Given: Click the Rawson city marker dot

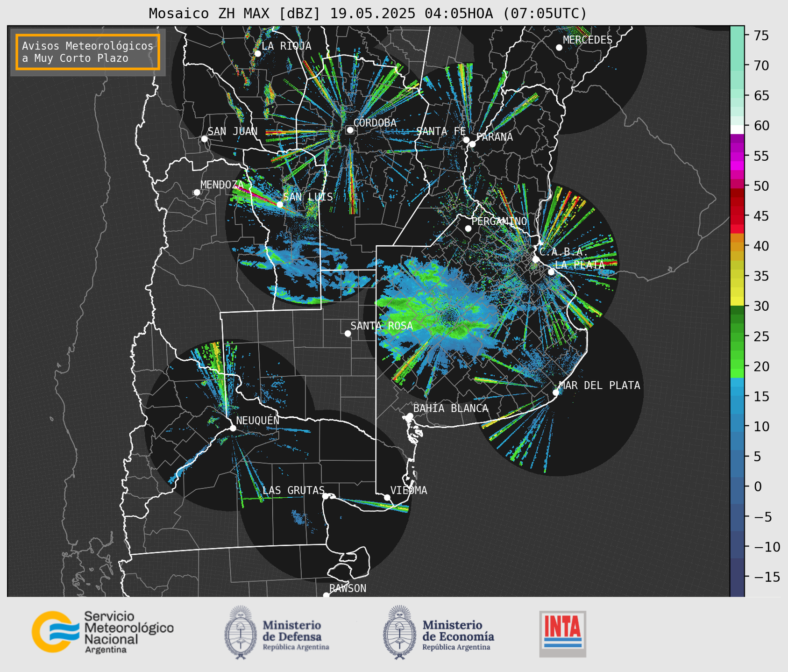Looking at the screenshot, I should 326,595.
